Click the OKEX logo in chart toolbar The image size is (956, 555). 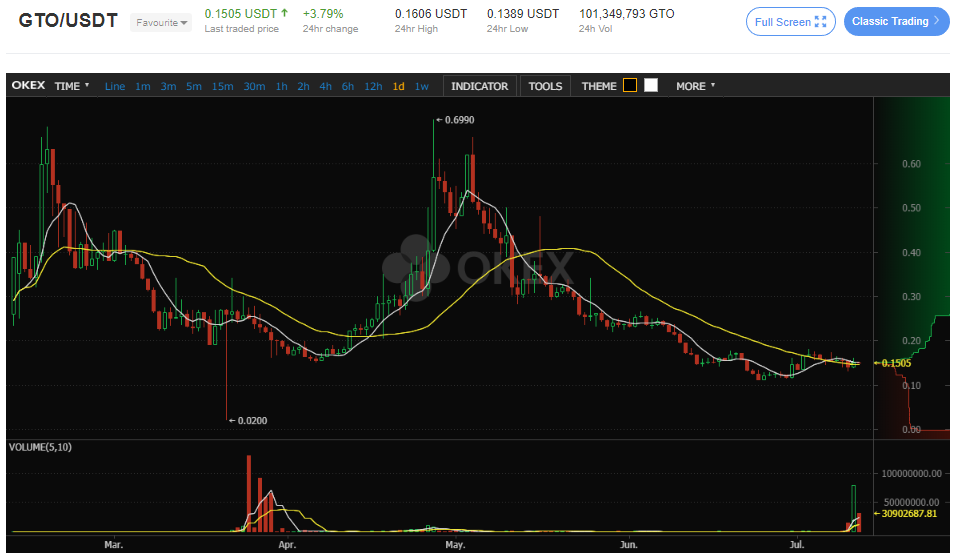click(27, 86)
